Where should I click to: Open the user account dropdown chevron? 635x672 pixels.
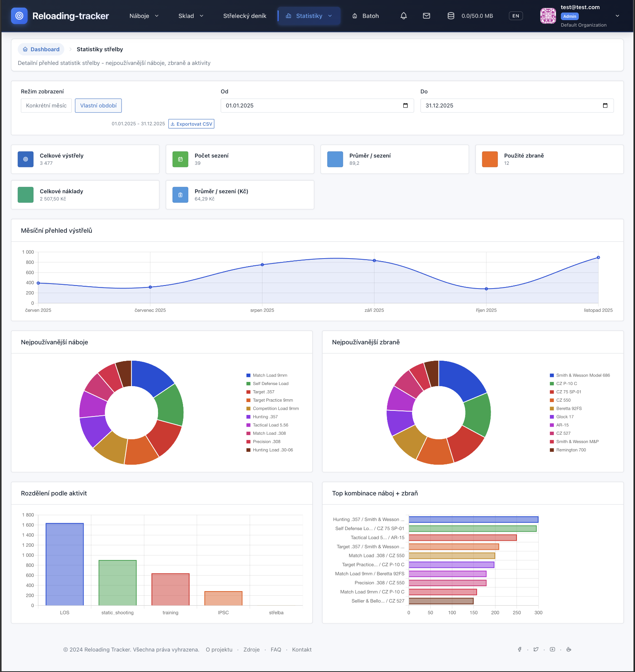click(617, 16)
